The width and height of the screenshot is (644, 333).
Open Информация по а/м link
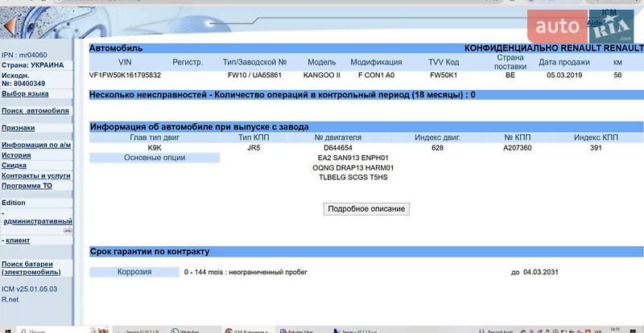coord(36,145)
